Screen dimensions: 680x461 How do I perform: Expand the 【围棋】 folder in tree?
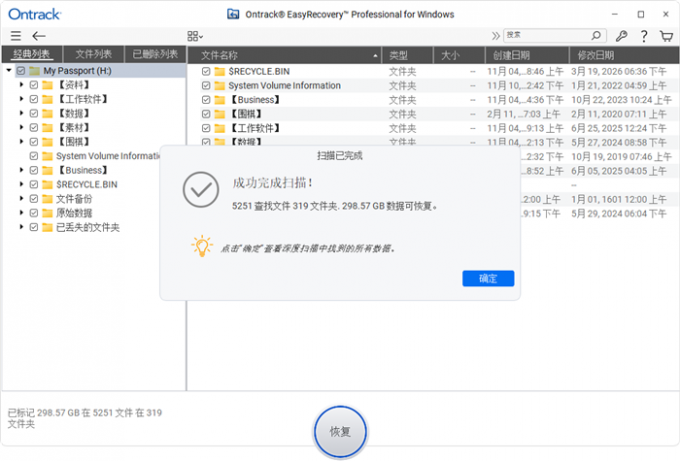click(x=21, y=142)
